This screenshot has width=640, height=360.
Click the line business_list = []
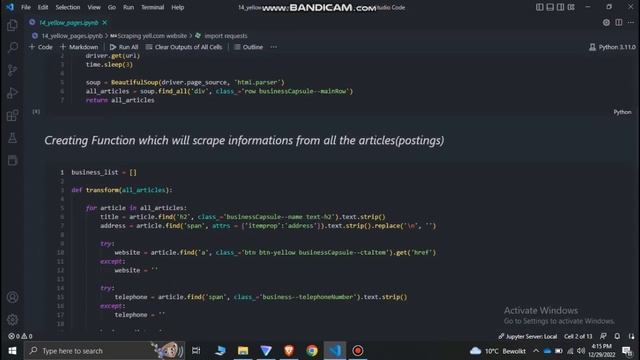[x=104, y=172]
